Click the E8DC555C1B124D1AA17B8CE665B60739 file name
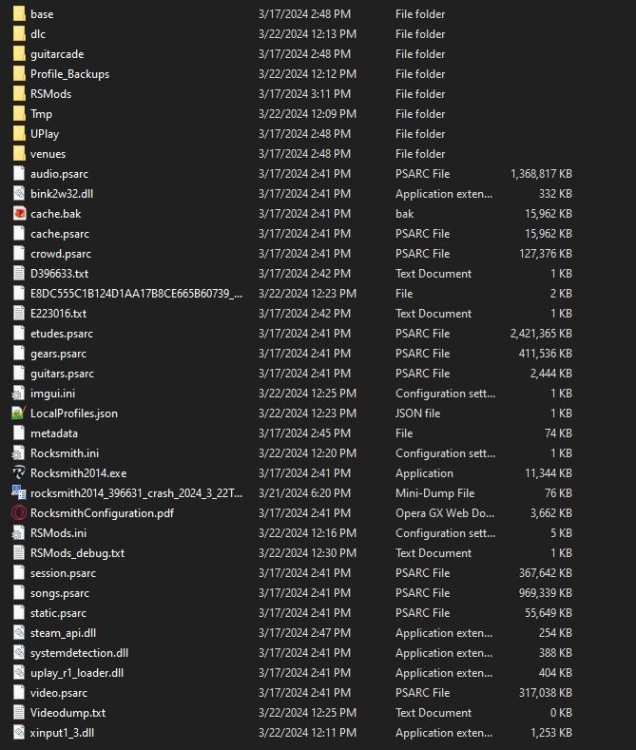 pos(136,293)
